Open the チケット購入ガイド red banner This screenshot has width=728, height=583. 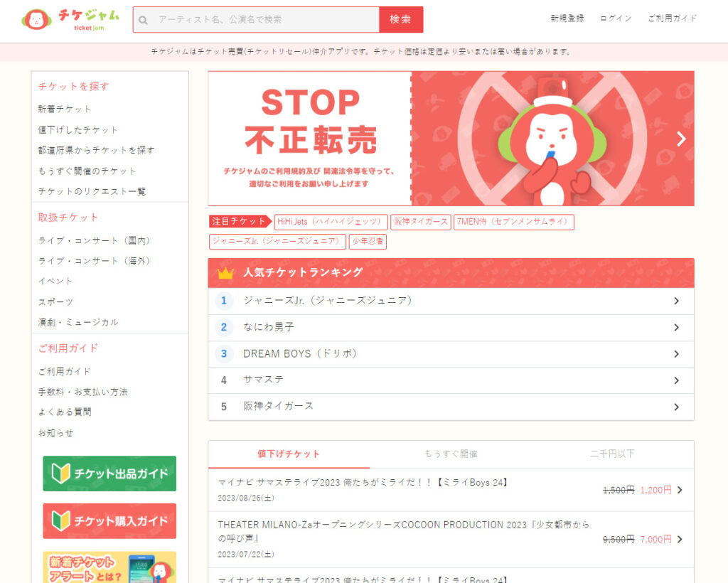tap(109, 521)
